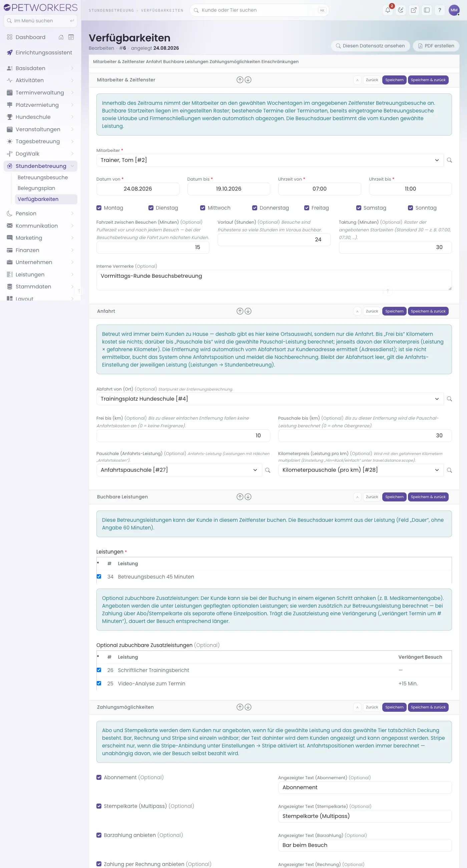Screen dimensions: 467x868
Task: Click the Dashboard home icon
Action: click(x=61, y=37)
